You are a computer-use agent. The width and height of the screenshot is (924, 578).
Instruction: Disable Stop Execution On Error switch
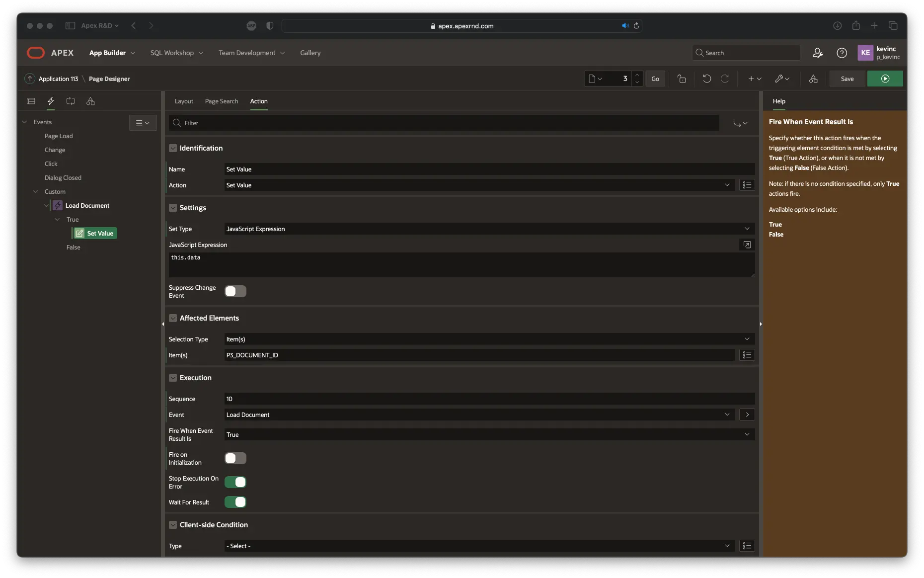[x=235, y=482]
